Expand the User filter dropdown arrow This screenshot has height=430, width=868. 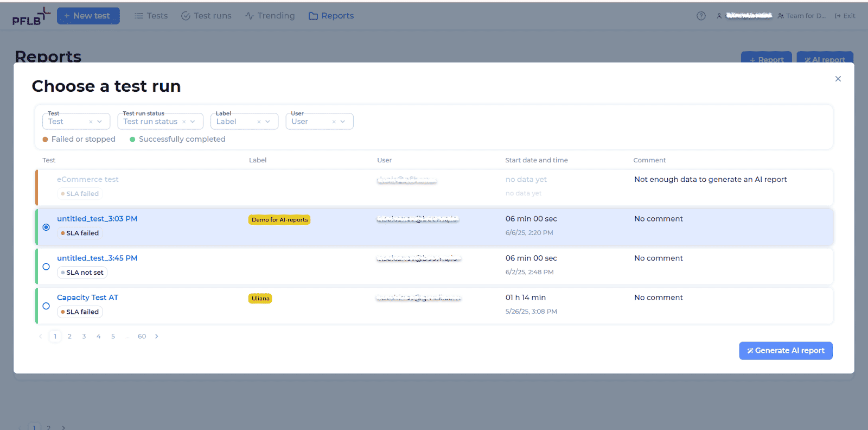coord(342,122)
